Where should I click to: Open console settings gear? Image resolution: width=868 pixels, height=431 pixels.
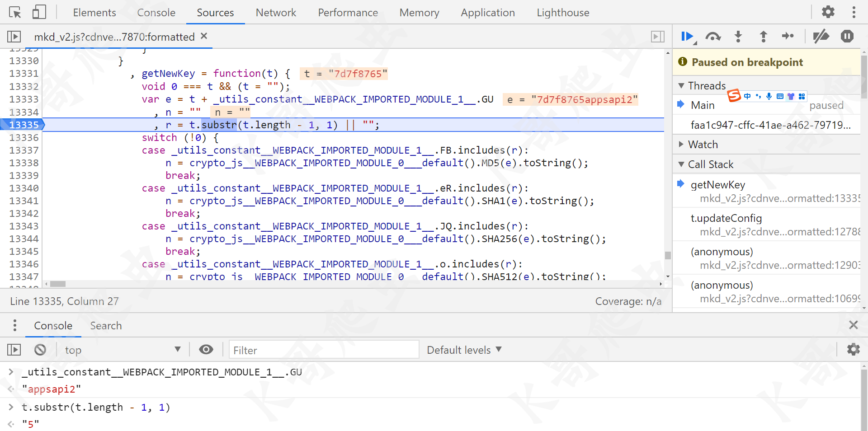853,349
